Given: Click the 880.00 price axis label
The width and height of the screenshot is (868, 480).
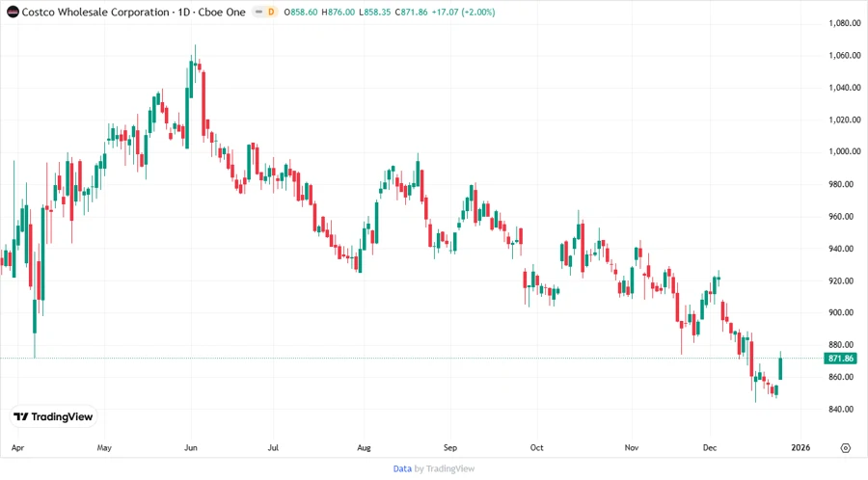Looking at the screenshot, I should (x=841, y=344).
